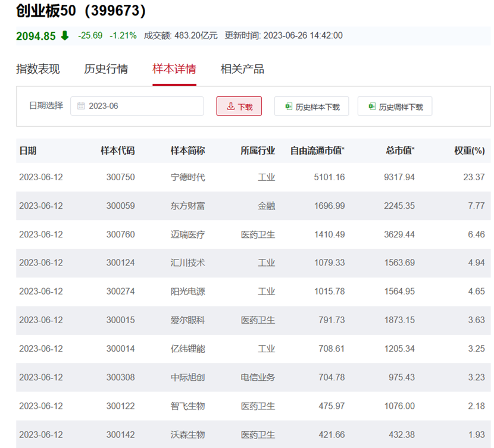Screen dimensions: 494x448
Task: Click weight value 7.77
Action: [x=476, y=206]
